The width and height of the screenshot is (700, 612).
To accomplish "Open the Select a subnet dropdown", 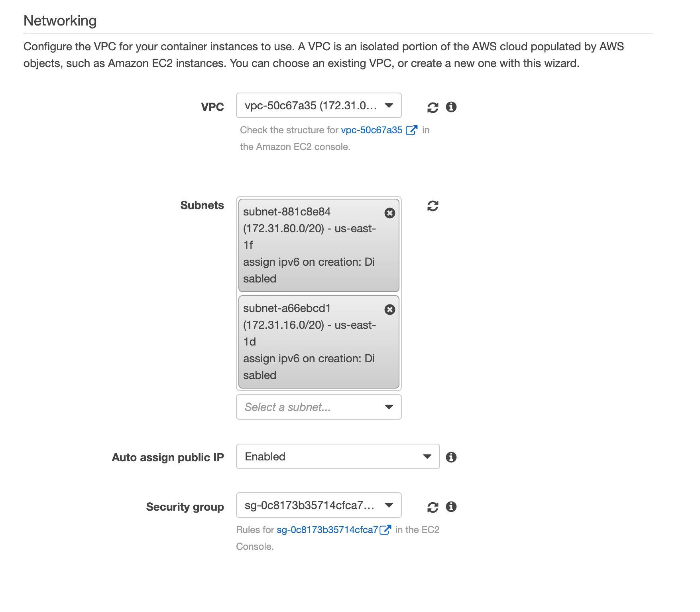I will 319,407.
